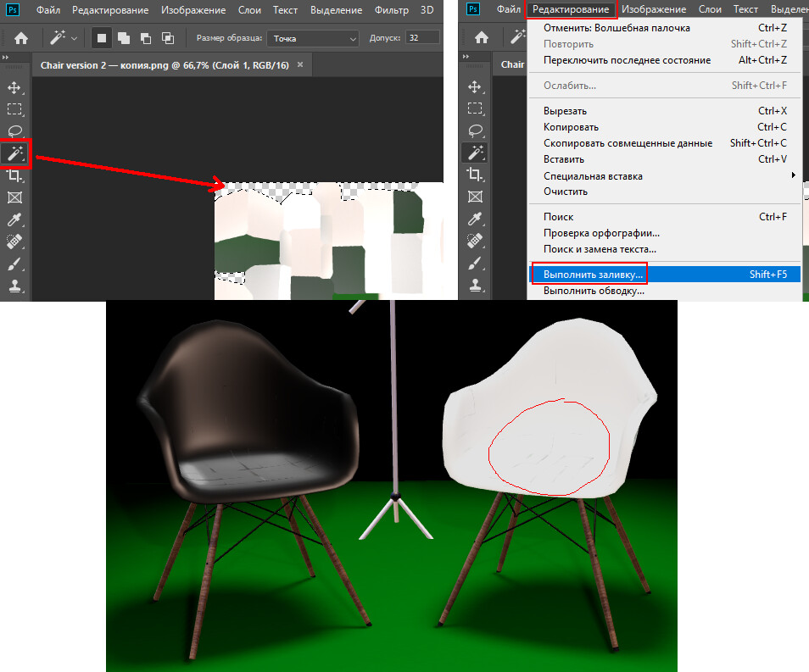809x672 pixels.
Task: Select the Clone Stamp tool in right window
Action: [475, 285]
